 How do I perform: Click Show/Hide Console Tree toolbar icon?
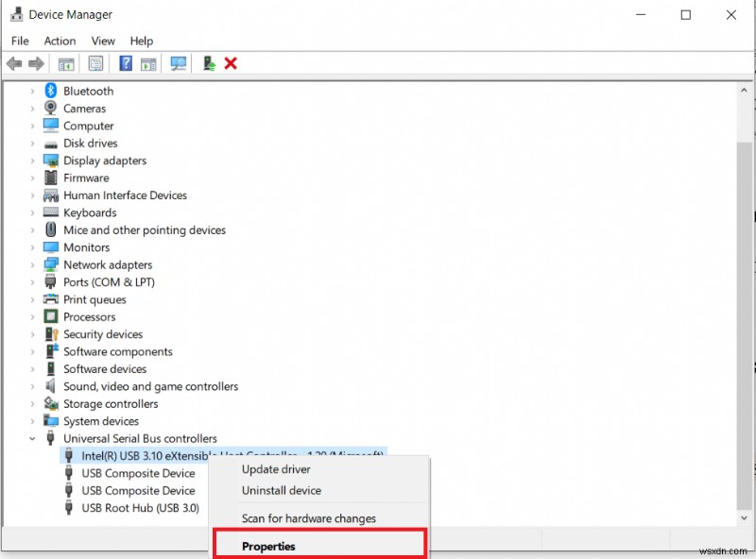66,63
